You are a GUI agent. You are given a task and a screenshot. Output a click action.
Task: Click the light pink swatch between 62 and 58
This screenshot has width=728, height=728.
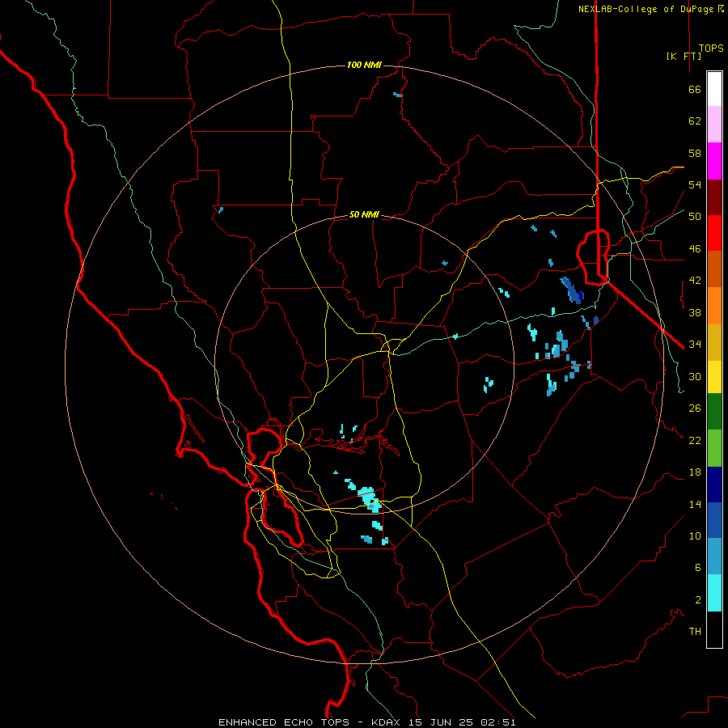click(x=714, y=125)
